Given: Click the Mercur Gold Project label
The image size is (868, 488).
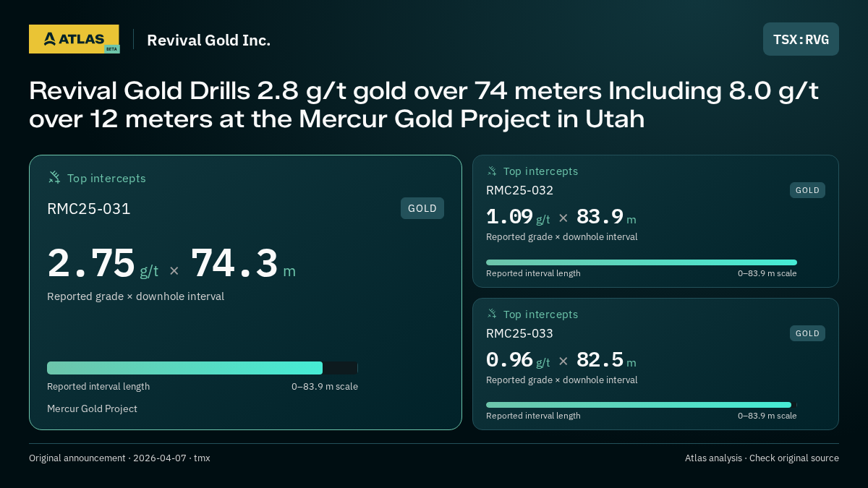Looking at the screenshot, I should point(92,408).
